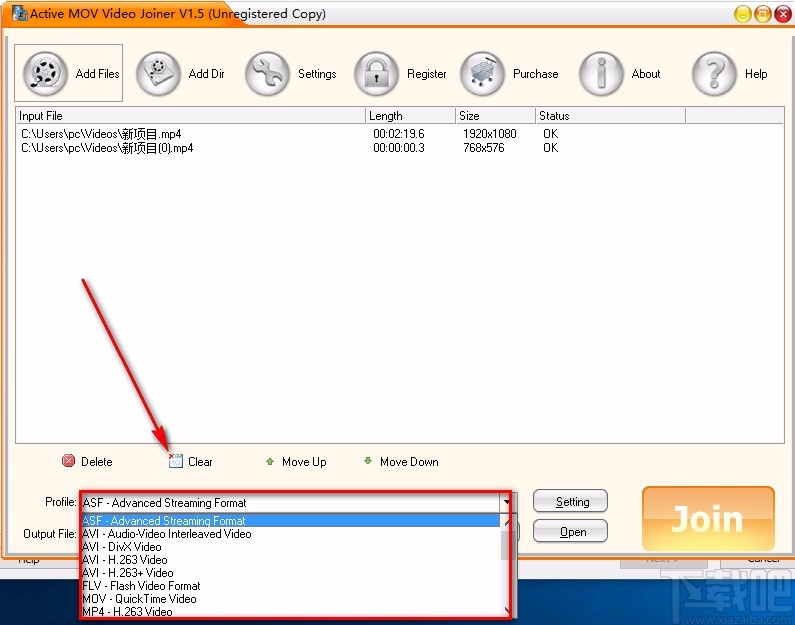Choose MOV - QuickTime Video profile
795x625 pixels.
pos(291,599)
